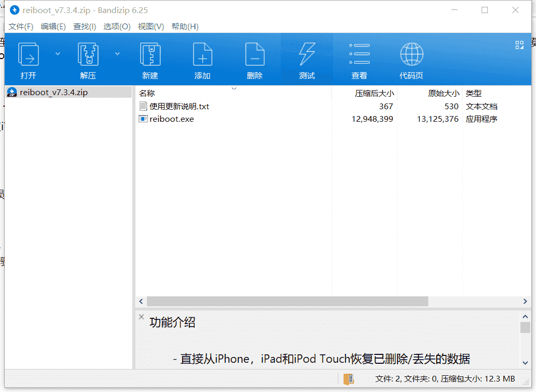Screen dimensions: 536x392
Task: Open the 查找(I) menu
Action: coord(84,27)
